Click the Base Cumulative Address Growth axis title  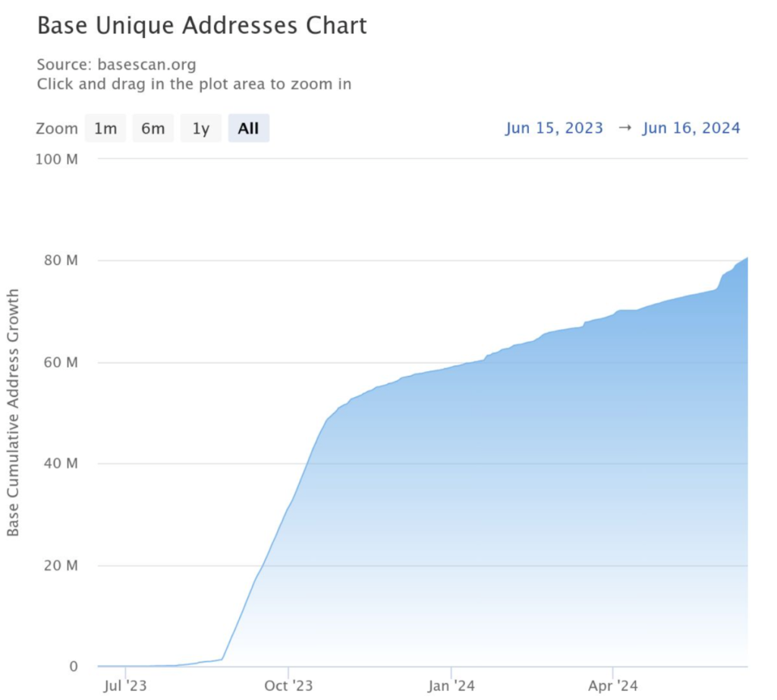[13, 413]
